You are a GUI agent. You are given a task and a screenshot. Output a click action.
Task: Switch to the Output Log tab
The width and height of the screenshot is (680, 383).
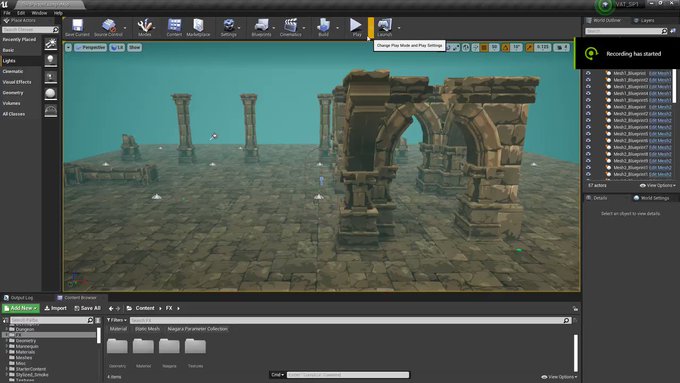click(x=18, y=298)
